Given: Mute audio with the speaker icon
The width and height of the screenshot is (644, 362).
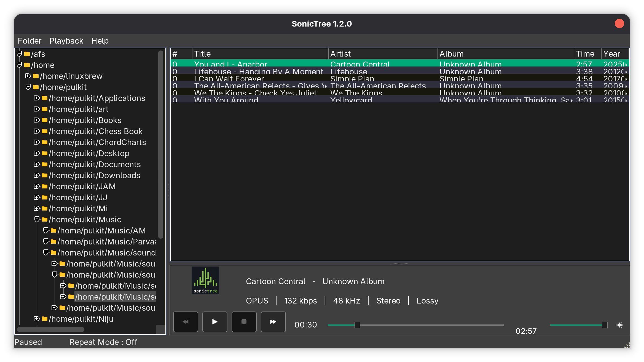Looking at the screenshot, I should point(619,325).
